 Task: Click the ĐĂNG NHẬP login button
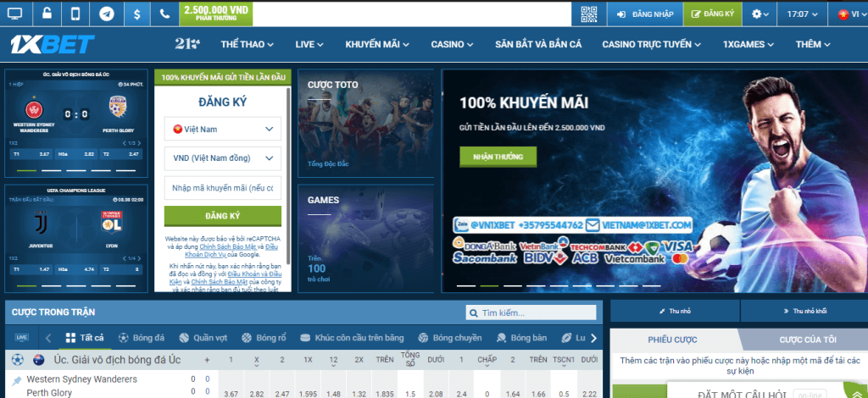pyautogui.click(x=646, y=14)
